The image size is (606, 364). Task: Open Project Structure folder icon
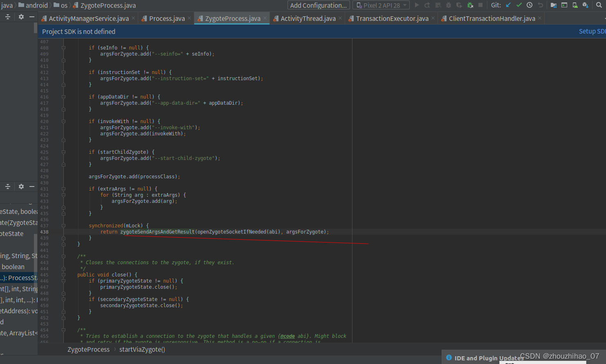[554, 5]
